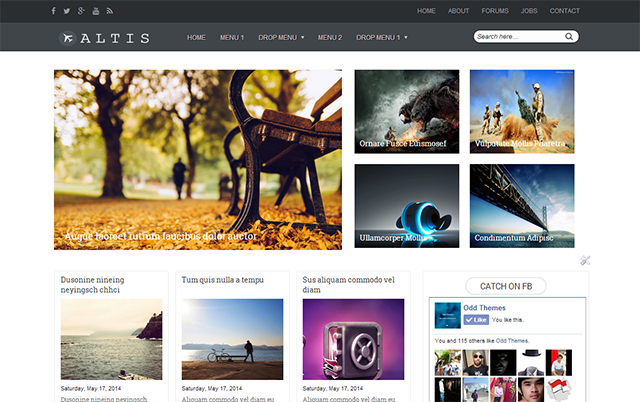Click the Facebook Like button
The width and height of the screenshot is (640, 402).
(476, 320)
